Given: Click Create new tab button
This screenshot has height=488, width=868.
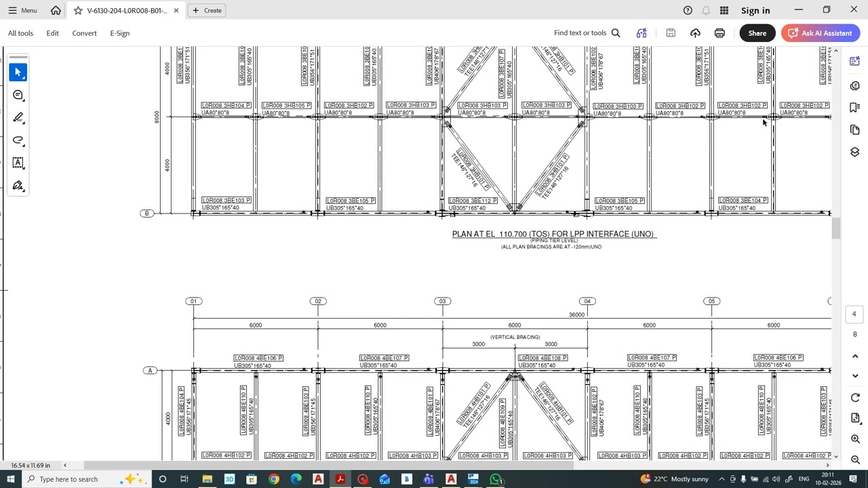Looking at the screenshot, I should [206, 10].
